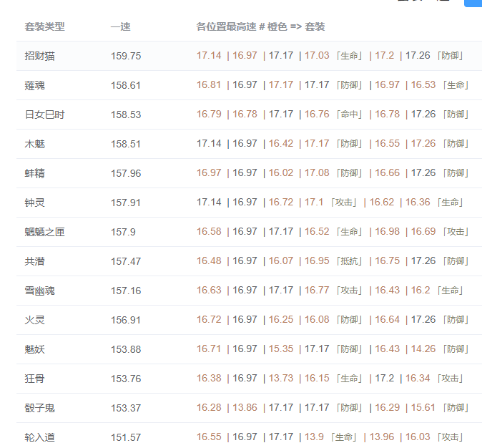The width and height of the screenshot is (482, 448).
Task: Click 17.03 in the 招财猫 row
Action: click(317, 55)
